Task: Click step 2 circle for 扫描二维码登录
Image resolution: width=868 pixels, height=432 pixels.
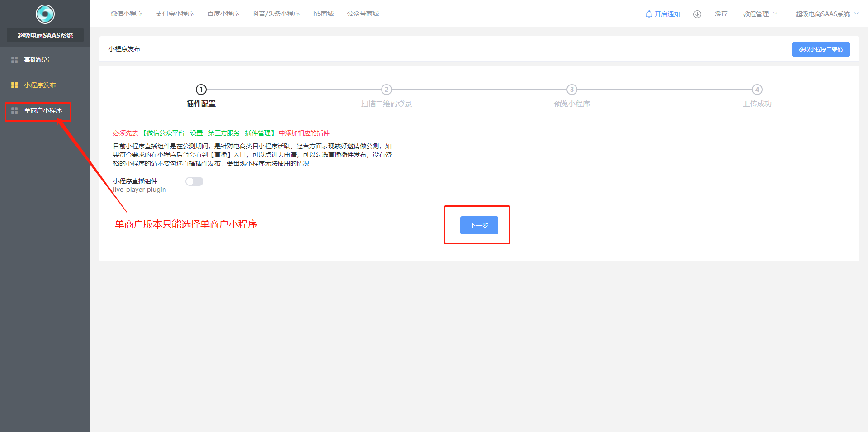Action: click(386, 90)
